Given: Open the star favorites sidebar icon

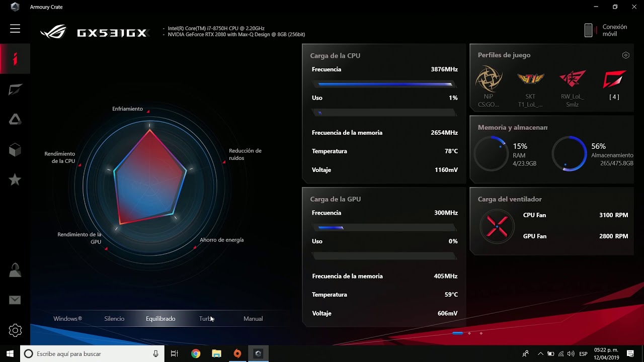Looking at the screenshot, I should 15,179.
